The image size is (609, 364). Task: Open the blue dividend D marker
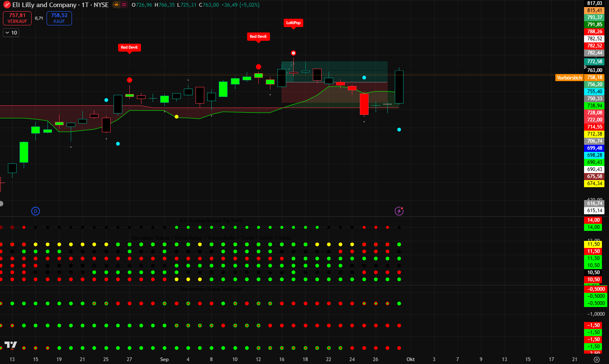[x=35, y=211]
